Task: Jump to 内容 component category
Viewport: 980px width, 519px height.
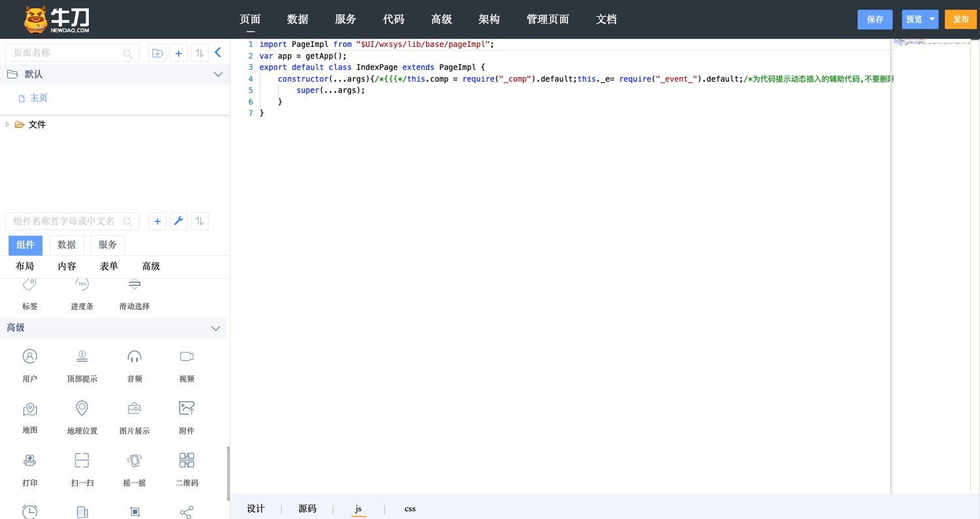Action: (x=67, y=266)
